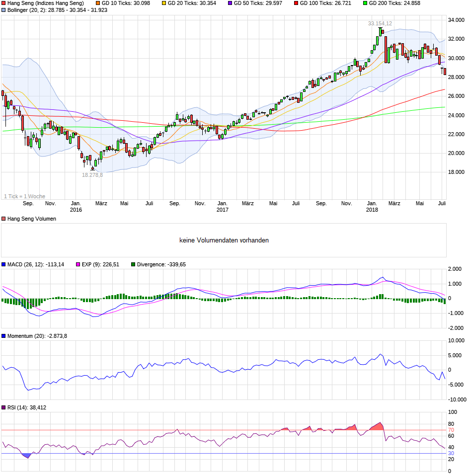This screenshot has height=476, width=467.
Task: Click the '2017' year label
Action: pyautogui.click(x=223, y=210)
